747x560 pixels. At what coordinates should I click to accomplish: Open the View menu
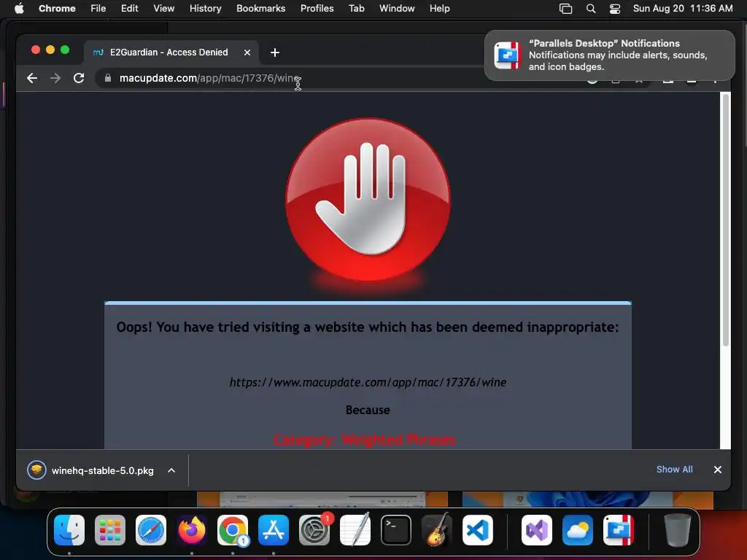pos(163,9)
